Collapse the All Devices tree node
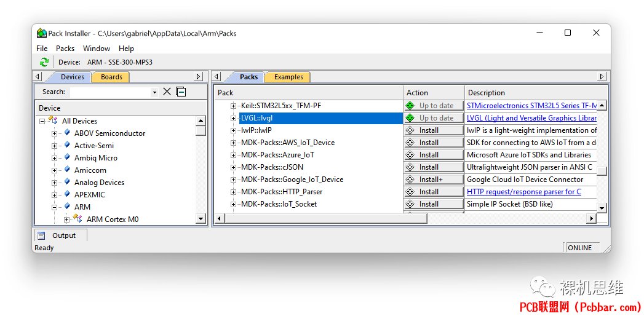 (x=42, y=122)
